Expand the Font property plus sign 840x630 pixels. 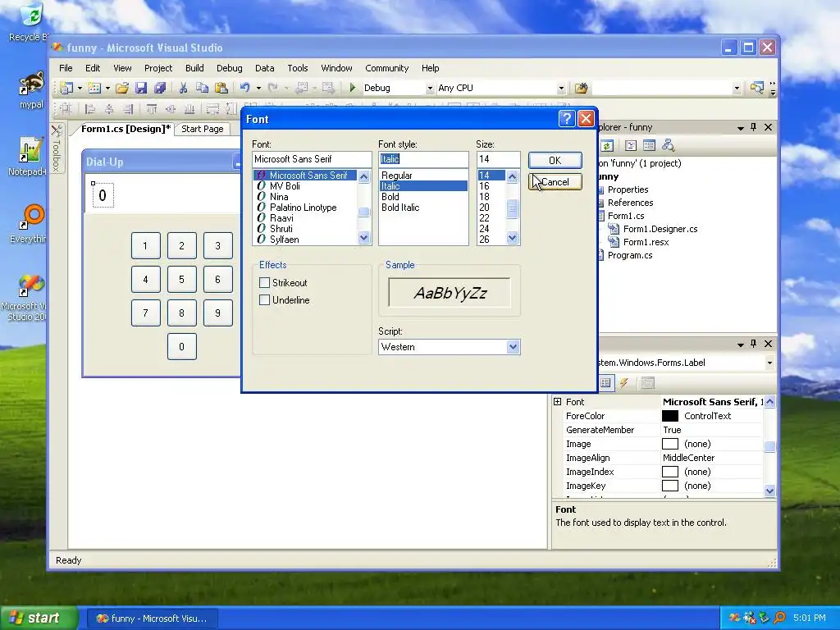(x=558, y=401)
